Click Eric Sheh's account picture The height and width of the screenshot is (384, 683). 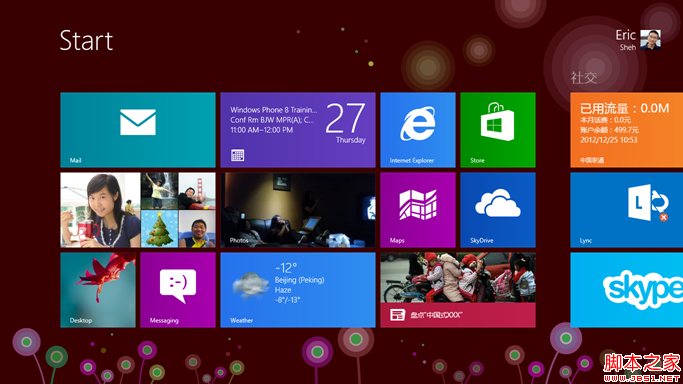[650, 40]
